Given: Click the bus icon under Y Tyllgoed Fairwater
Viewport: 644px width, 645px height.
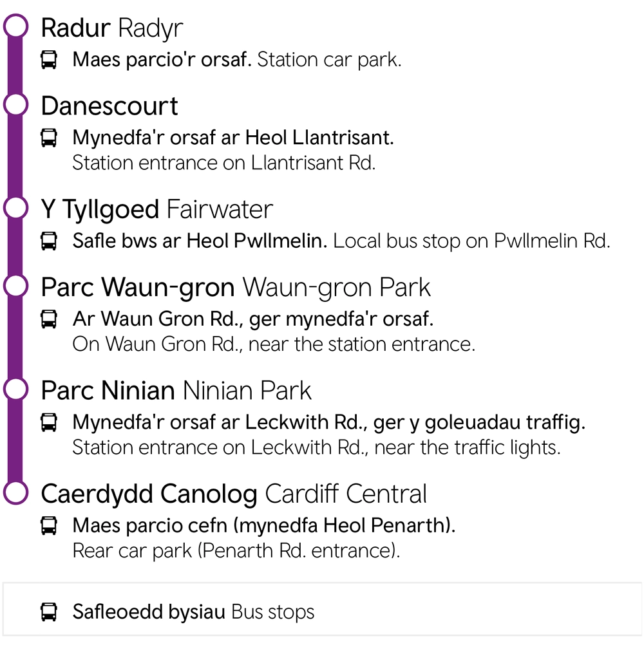Looking at the screenshot, I should [49, 241].
